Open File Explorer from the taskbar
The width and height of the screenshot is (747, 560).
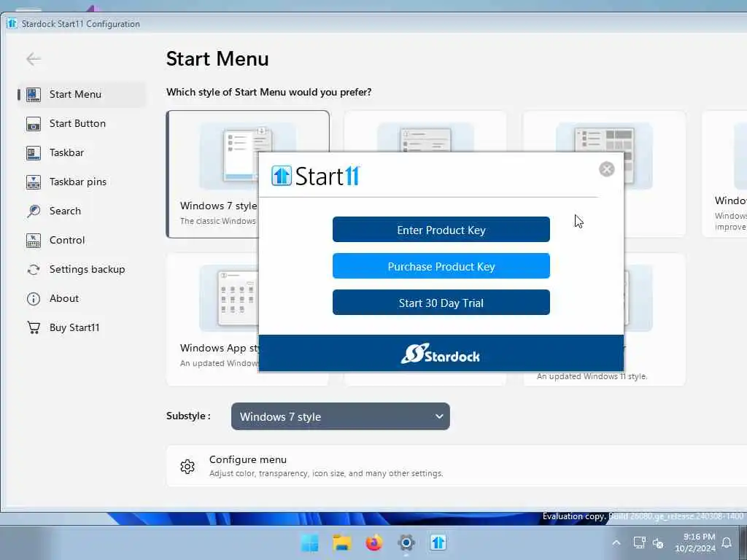click(341, 542)
